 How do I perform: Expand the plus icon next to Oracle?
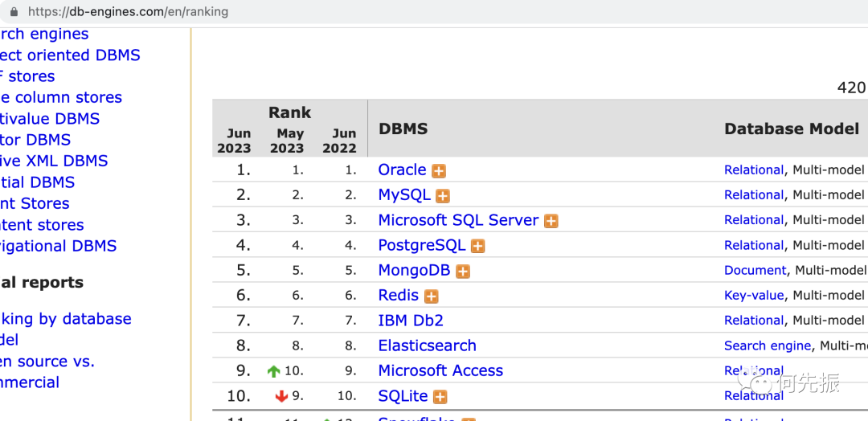click(x=439, y=171)
